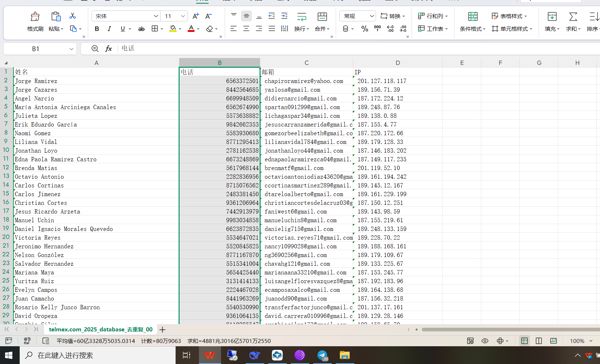Select column A header
Screen dimensions: 600x364
coord(96,62)
